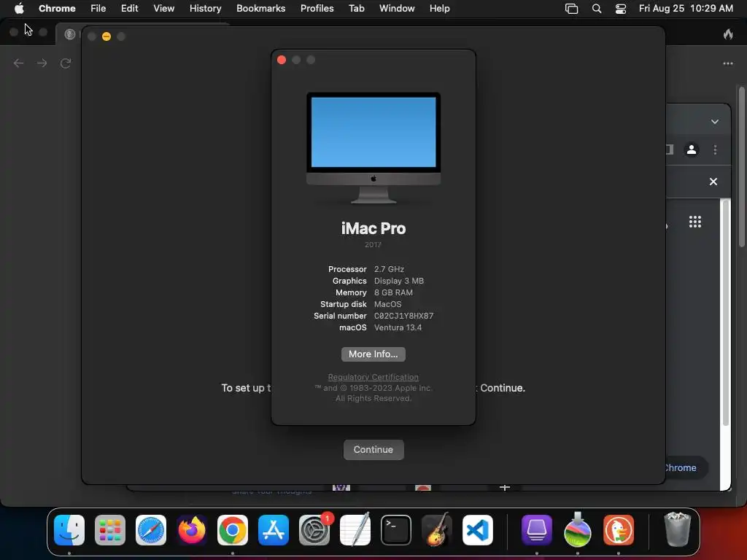Open the Profiles menu

[317, 9]
